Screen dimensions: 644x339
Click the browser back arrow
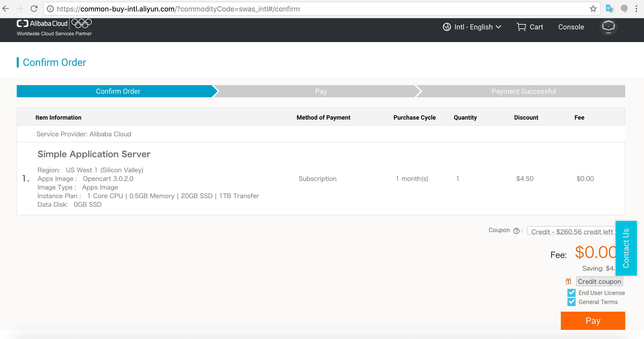(x=6, y=9)
